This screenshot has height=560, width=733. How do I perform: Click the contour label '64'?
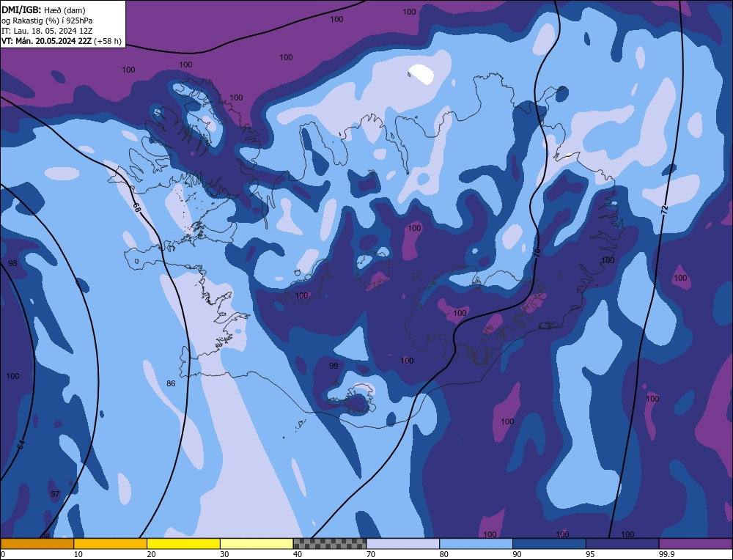click(21, 444)
